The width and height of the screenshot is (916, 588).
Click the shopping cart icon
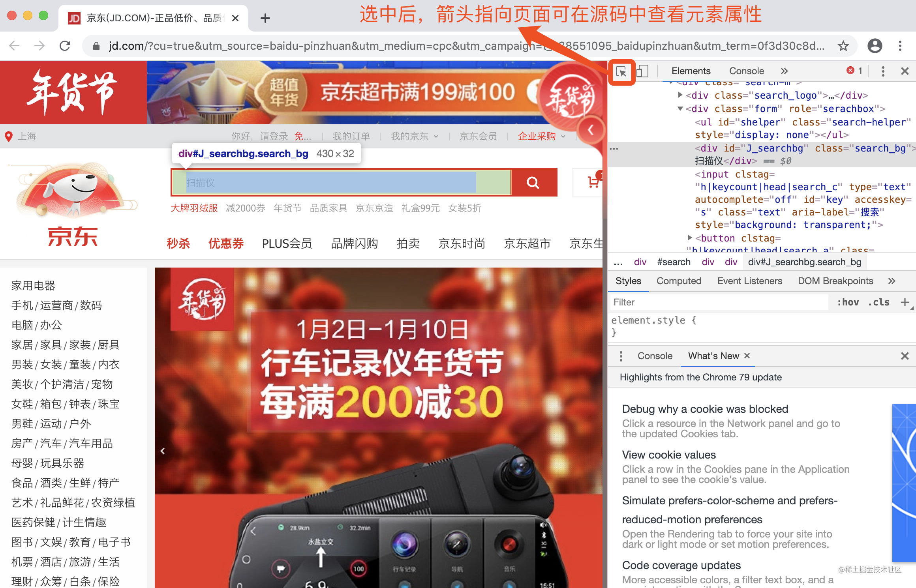(593, 182)
